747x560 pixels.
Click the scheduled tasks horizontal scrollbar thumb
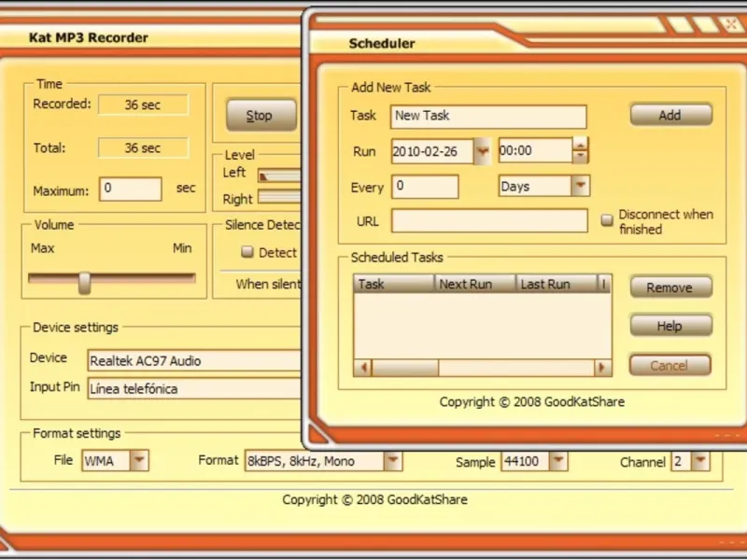(x=405, y=368)
